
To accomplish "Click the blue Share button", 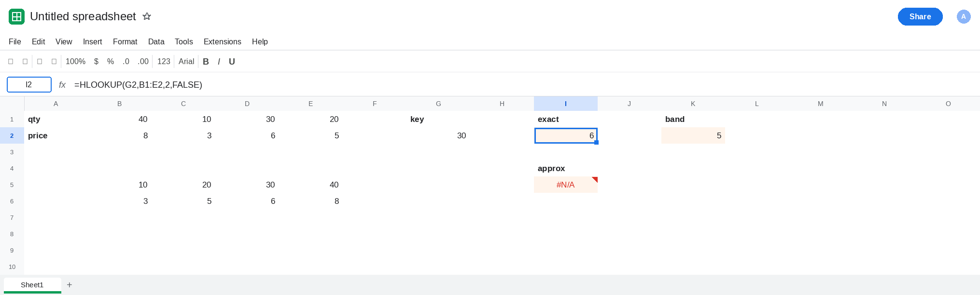I will 920,16.
